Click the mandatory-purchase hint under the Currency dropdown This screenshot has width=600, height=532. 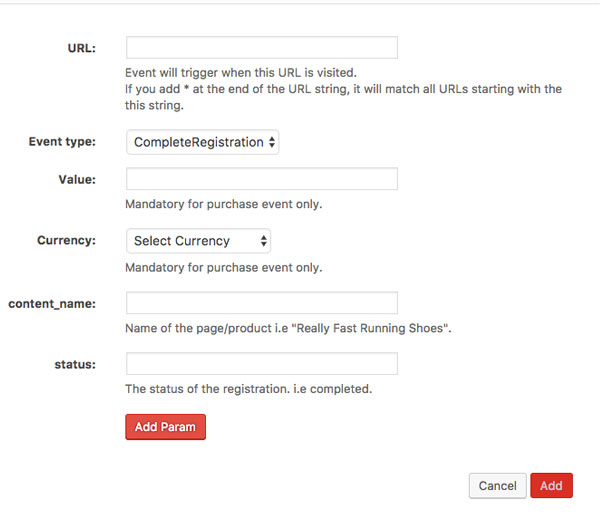[x=223, y=267]
